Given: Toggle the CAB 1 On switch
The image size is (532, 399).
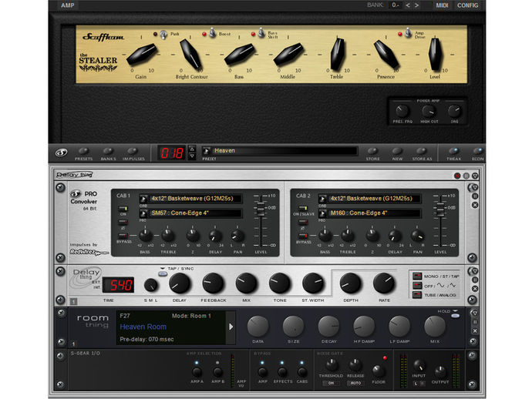Looking at the screenshot, I should click(123, 209).
